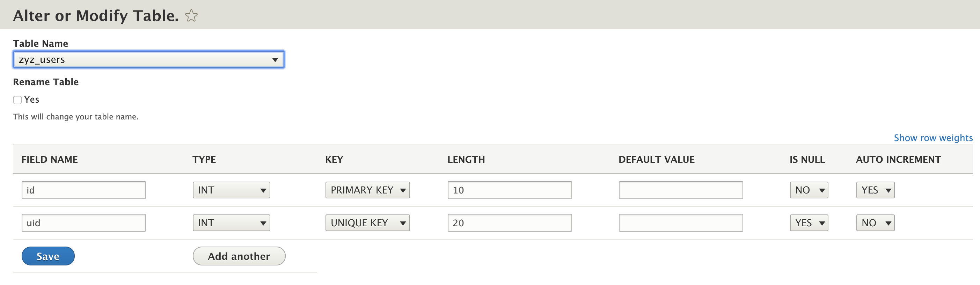The width and height of the screenshot is (980, 285).
Task: Open the Type dropdown for id row
Action: (231, 190)
